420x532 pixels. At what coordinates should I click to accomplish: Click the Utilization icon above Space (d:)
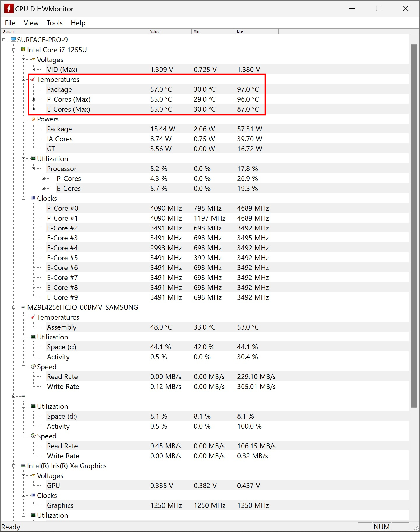click(33, 406)
